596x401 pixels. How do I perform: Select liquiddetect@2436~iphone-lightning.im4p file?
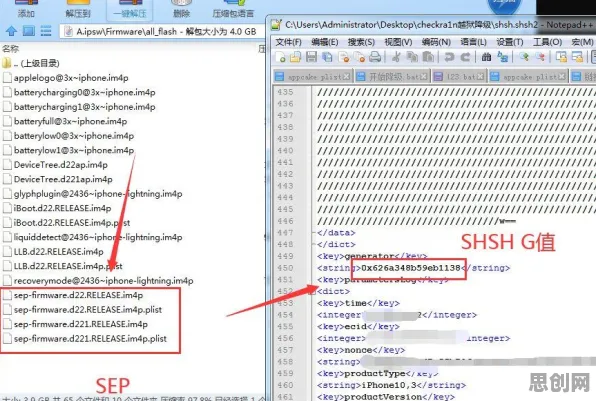(x=92, y=237)
